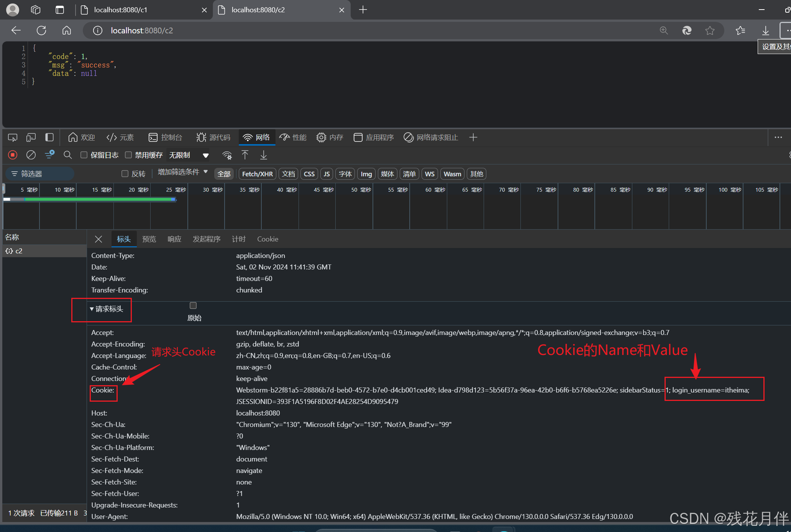The height and width of the screenshot is (532, 791).
Task: Clear the network log
Action: coord(31,155)
